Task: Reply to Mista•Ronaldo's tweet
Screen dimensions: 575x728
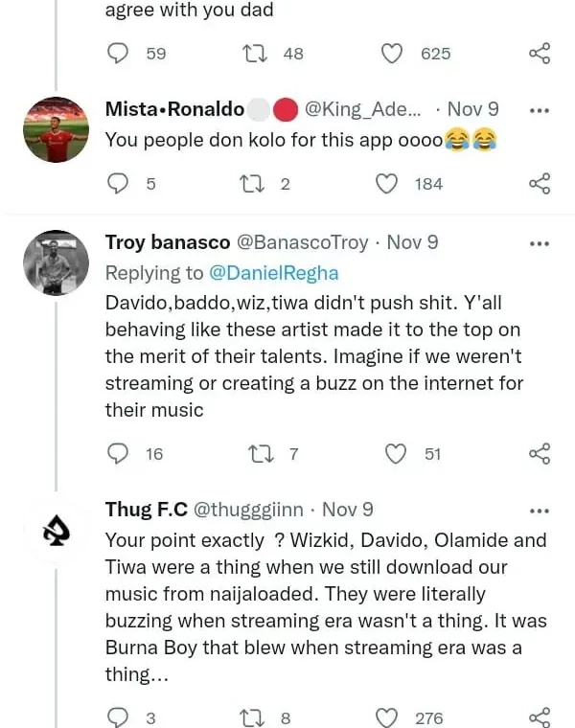Action: click(x=118, y=183)
